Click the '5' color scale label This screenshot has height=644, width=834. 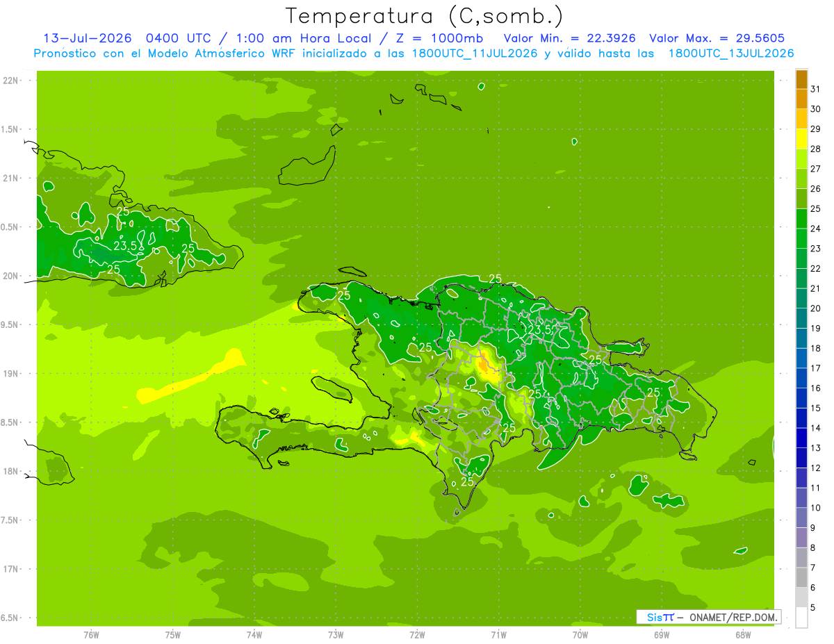pos(813,608)
